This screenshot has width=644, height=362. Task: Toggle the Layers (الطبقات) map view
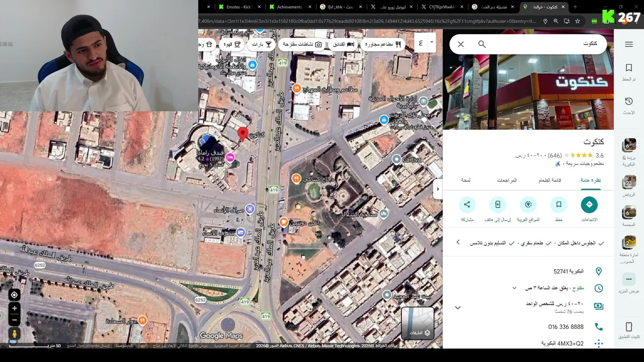point(417,323)
